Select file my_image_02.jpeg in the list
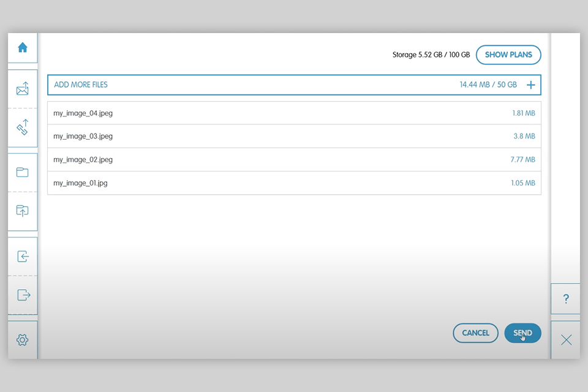The image size is (588, 392). click(83, 160)
